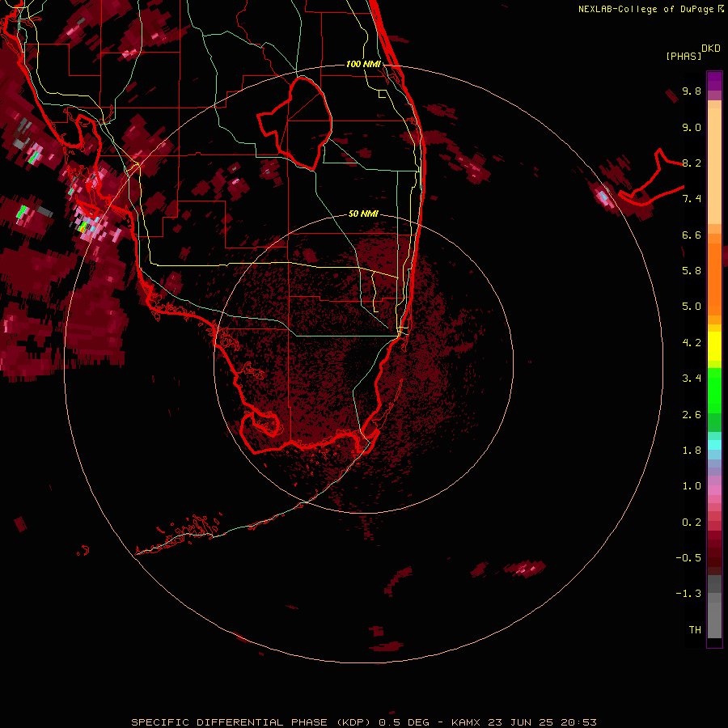Click the 7.4 value on the color scale

pos(692,199)
